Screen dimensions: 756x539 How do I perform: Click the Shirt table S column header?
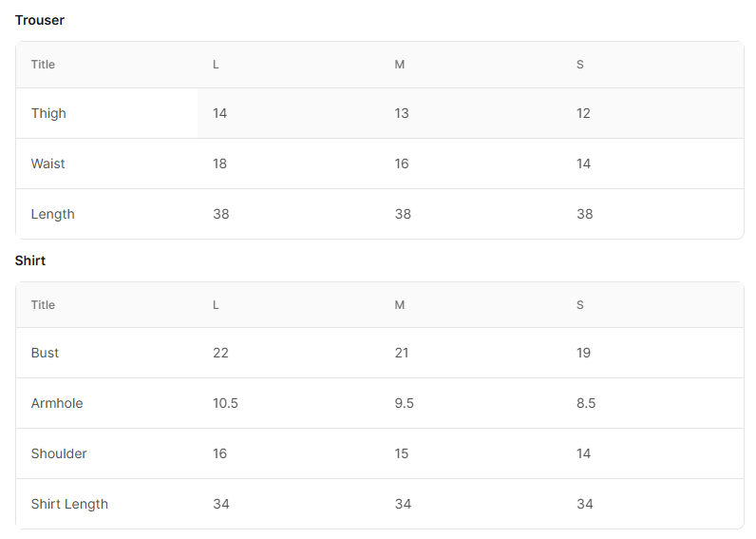pos(580,305)
